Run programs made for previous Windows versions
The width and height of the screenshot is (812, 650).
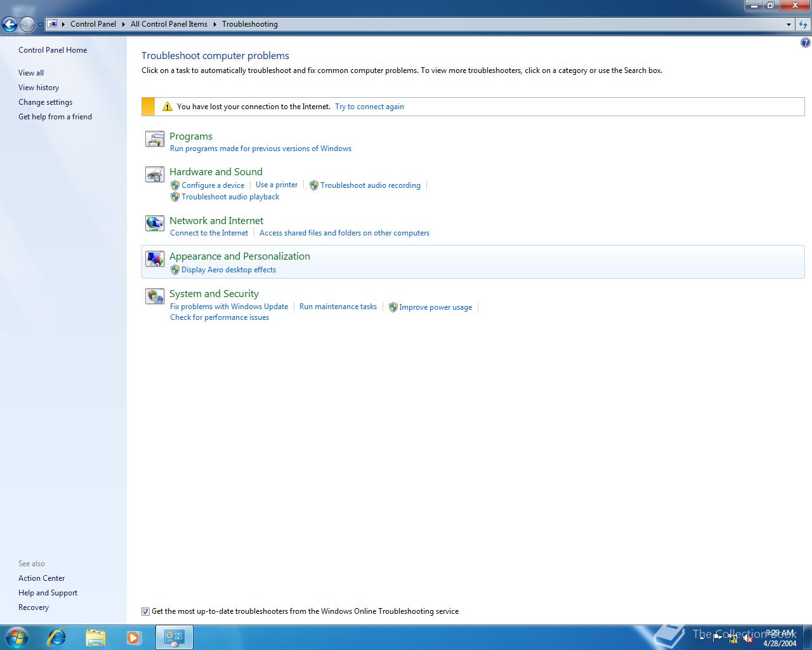261,149
